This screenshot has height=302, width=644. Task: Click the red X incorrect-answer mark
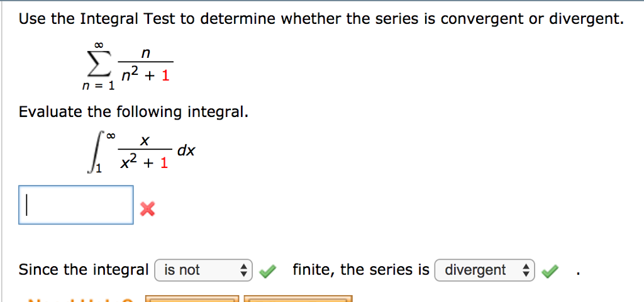click(x=147, y=210)
